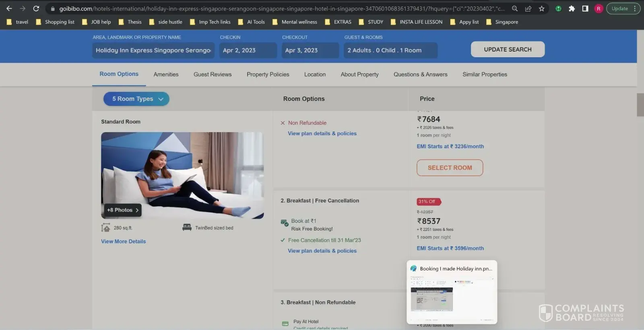The width and height of the screenshot is (644, 330).
Task: Open the check-in date Apr 2, 2023
Action: pos(248,50)
